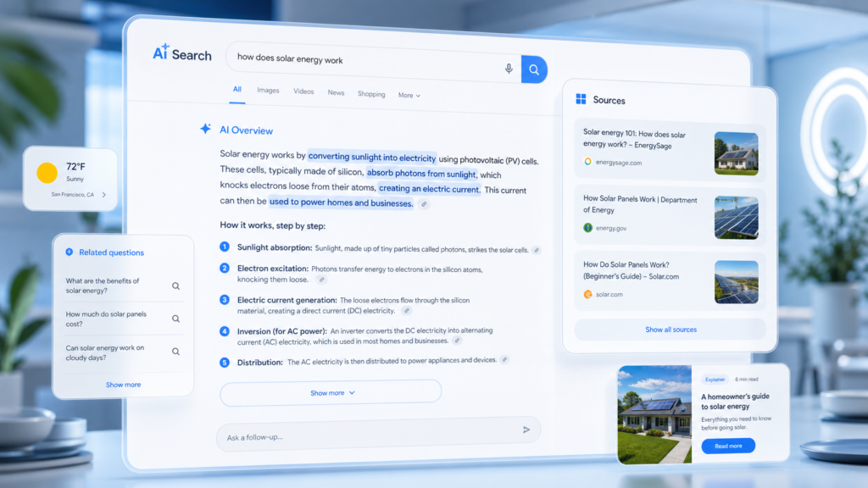
Task: Select the All tab
Action: coord(237,90)
